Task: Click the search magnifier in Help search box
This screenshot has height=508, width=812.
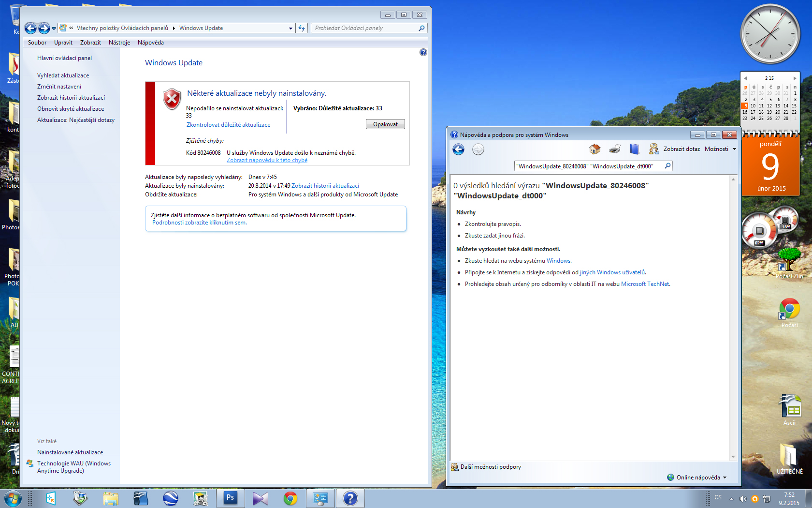Action: pyautogui.click(x=667, y=166)
